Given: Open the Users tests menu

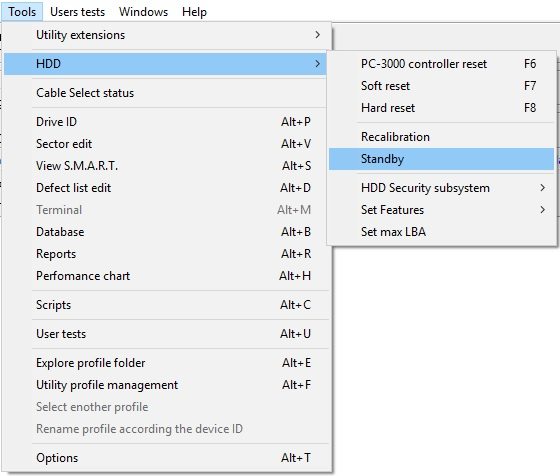Looking at the screenshot, I should [x=78, y=12].
